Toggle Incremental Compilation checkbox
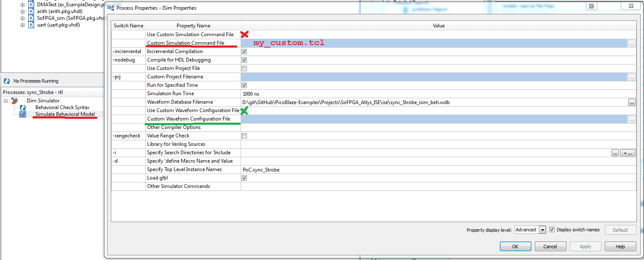This screenshot has width=644, height=260. pyautogui.click(x=244, y=51)
